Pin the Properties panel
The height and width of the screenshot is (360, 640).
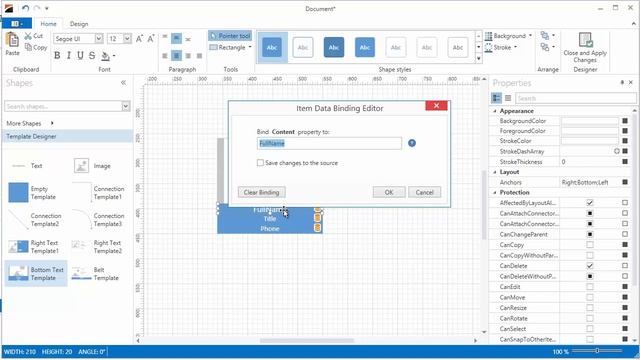pos(622,82)
